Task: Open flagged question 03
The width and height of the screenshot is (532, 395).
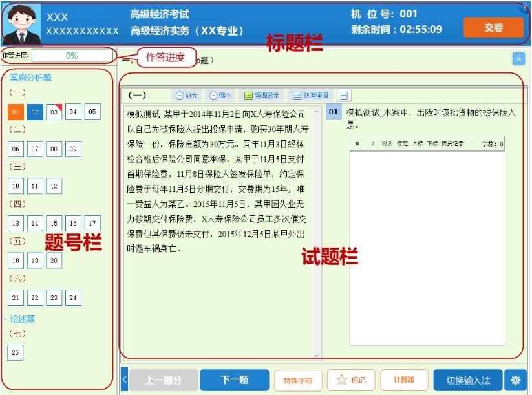Action: tap(54, 112)
